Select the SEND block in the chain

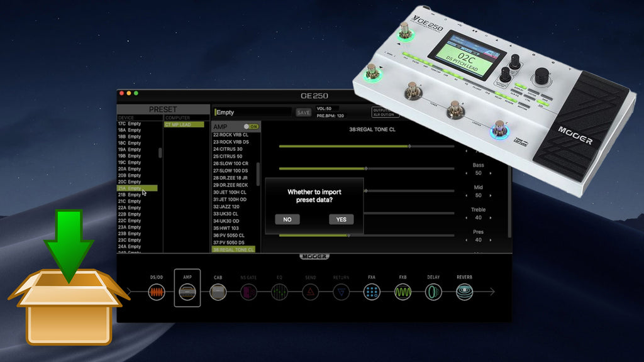click(311, 292)
